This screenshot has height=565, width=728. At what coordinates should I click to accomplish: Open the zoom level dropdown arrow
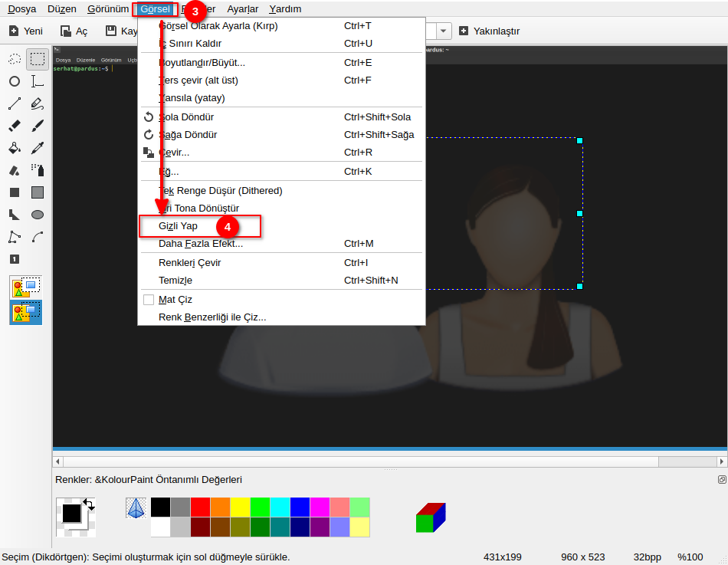444,31
